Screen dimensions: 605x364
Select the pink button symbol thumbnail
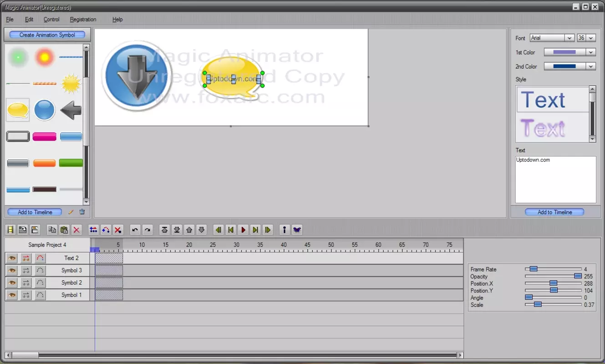pyautogui.click(x=45, y=136)
